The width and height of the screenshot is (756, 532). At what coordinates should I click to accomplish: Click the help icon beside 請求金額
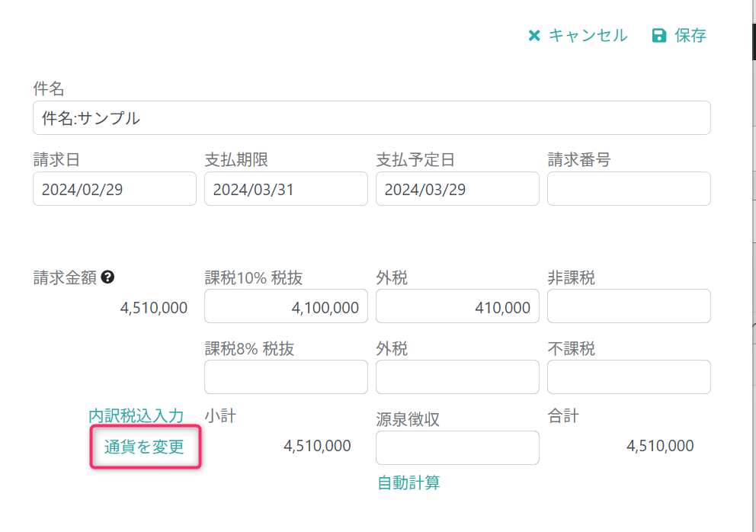107,278
